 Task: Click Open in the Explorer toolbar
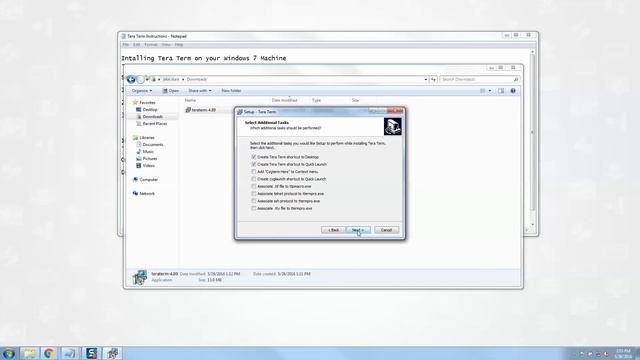pyautogui.click(x=171, y=91)
